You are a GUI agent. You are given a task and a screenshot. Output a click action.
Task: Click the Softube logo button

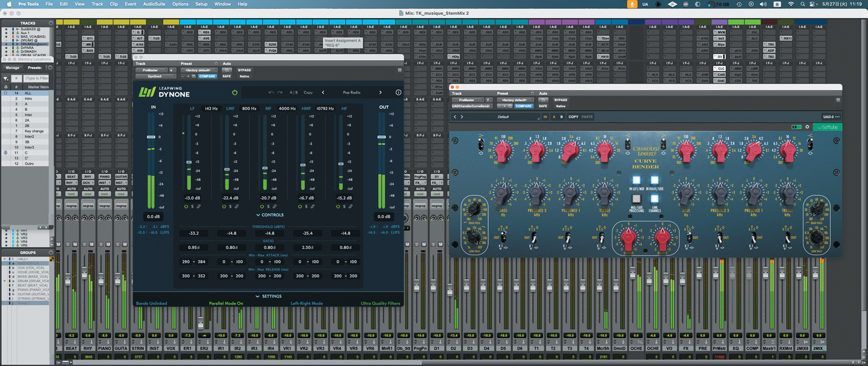click(x=827, y=127)
